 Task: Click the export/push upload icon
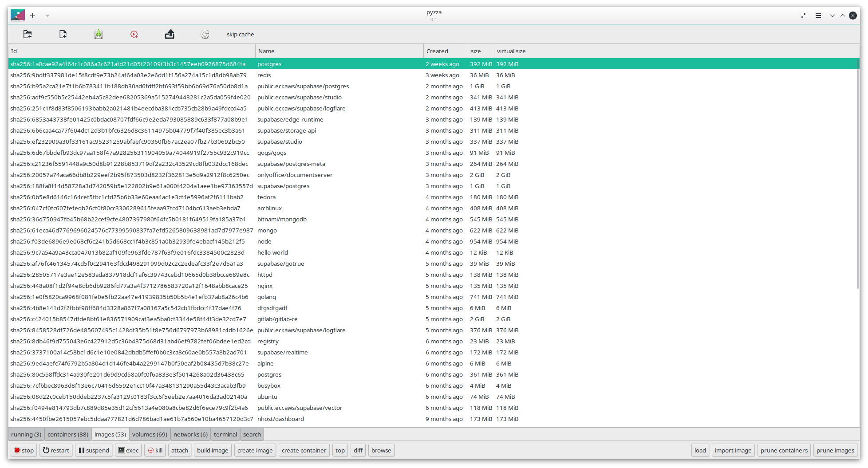(170, 34)
